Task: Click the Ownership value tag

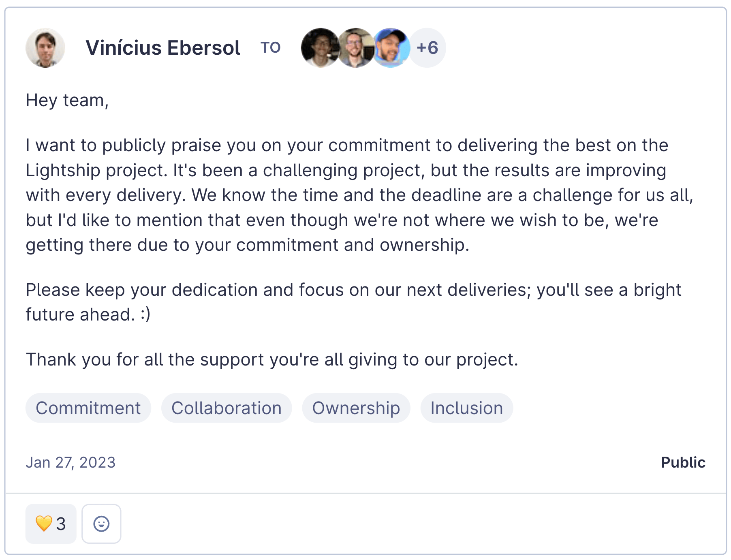Action: point(356,408)
